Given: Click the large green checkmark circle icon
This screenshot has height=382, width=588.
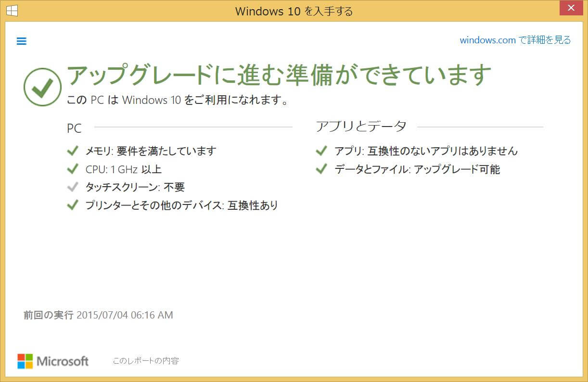Looking at the screenshot, I should click(x=43, y=87).
